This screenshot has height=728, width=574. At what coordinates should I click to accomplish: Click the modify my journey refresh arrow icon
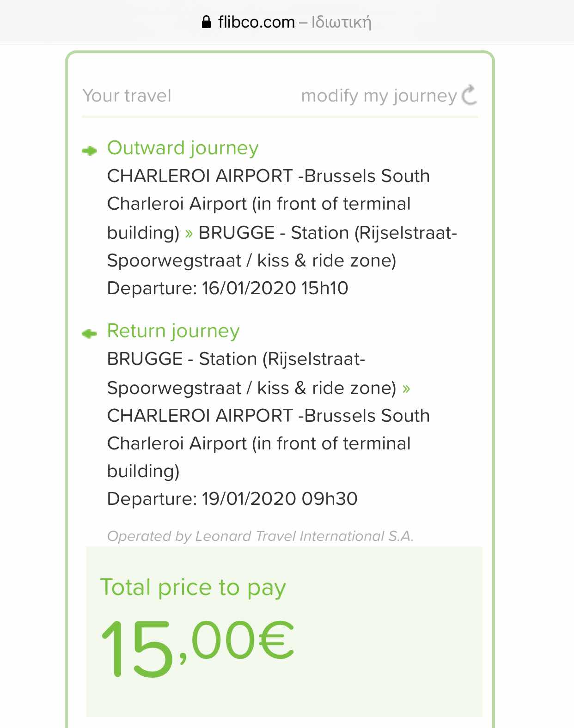pos(469,95)
